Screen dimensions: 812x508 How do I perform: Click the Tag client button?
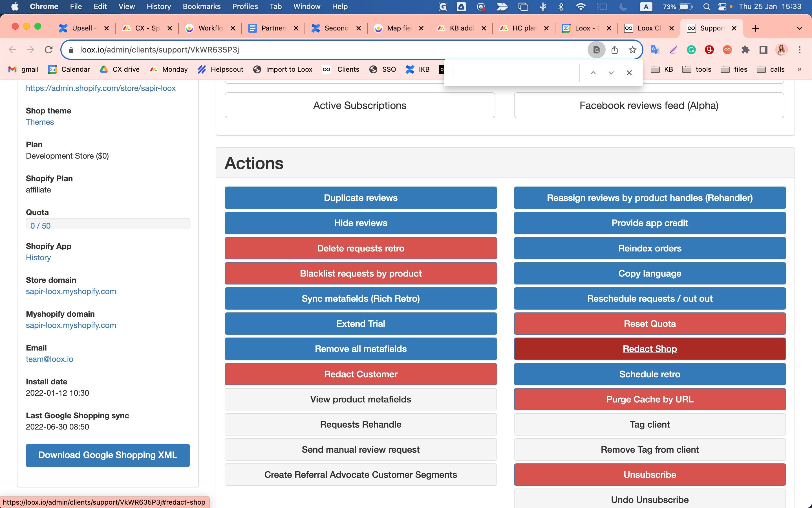pyautogui.click(x=650, y=424)
